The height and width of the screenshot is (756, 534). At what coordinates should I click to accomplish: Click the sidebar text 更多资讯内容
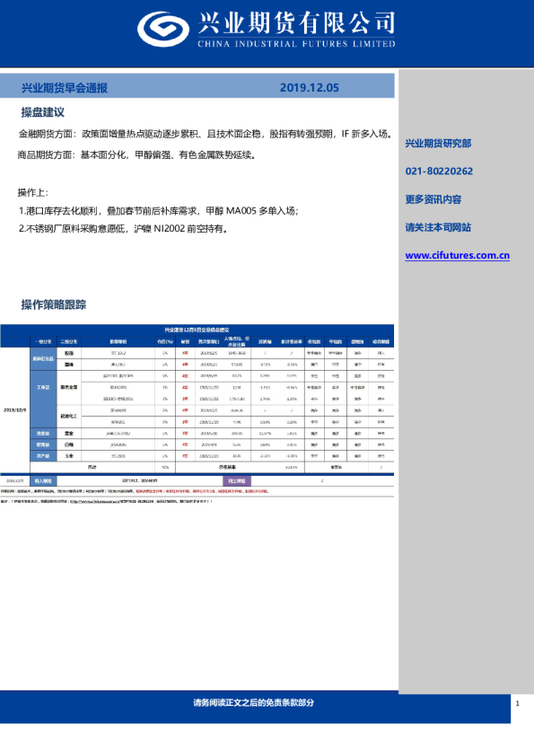click(433, 199)
